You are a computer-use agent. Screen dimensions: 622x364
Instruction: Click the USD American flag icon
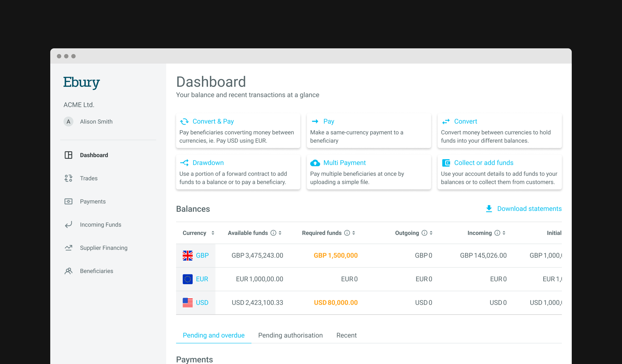coord(188,302)
